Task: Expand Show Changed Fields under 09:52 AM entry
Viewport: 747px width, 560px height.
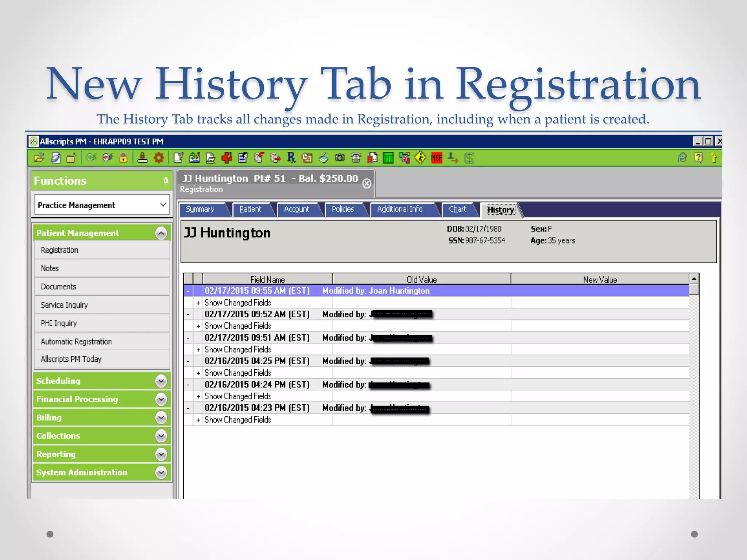Action: coord(198,326)
